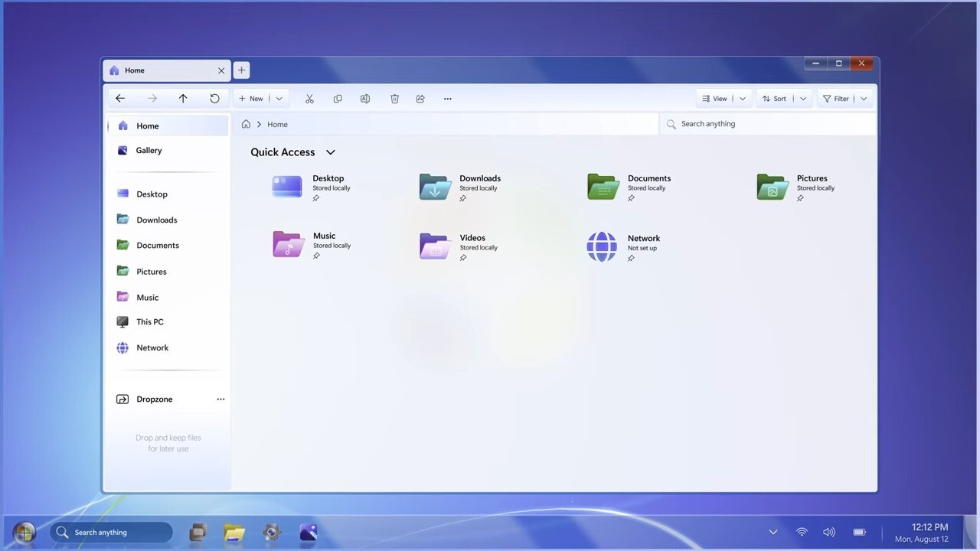Image resolution: width=980 pixels, height=551 pixels.
Task: Collapse the Quick Access section
Action: [x=331, y=152]
